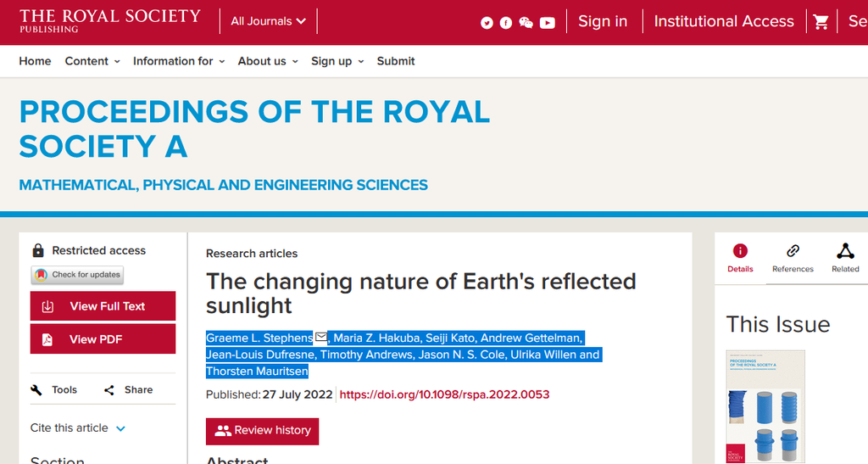Click the Share icon
Screen dimensions: 868x464
[109, 390]
